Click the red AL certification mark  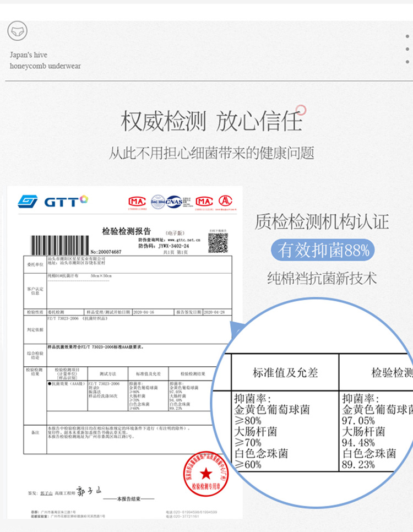[225, 201]
